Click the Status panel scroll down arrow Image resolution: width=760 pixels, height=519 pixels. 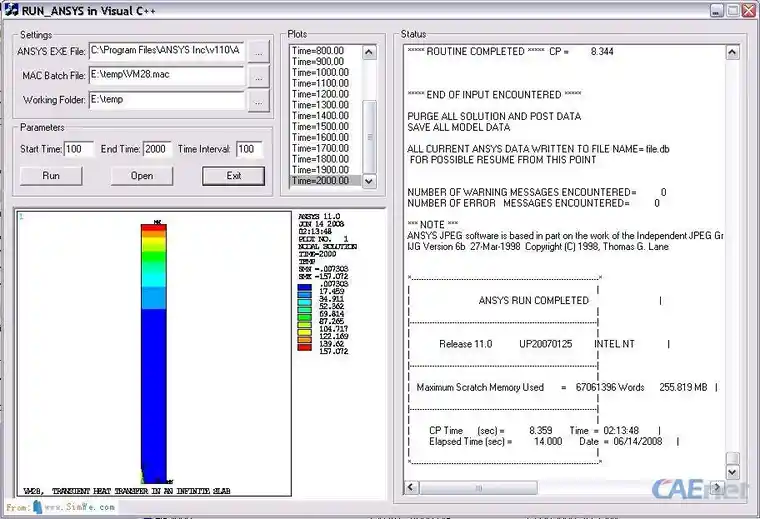coord(732,472)
